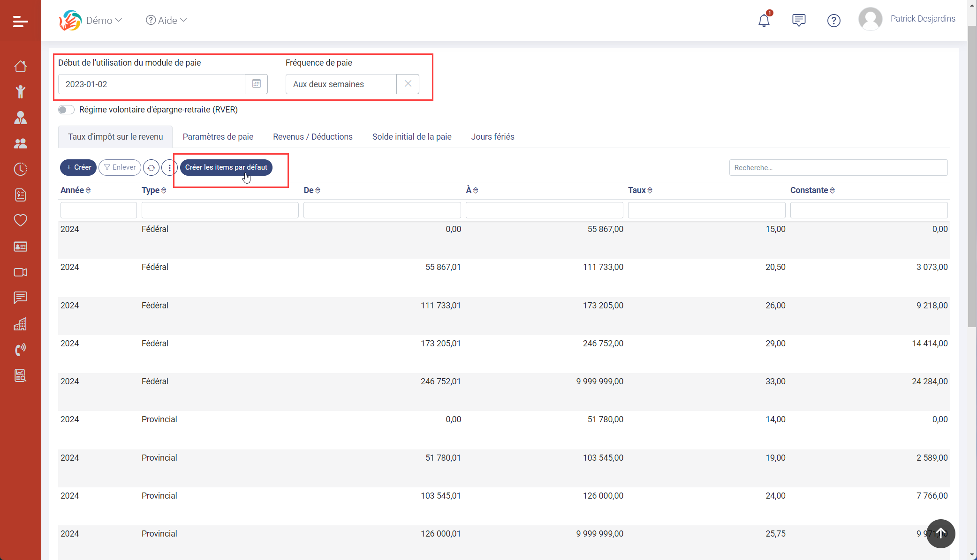Image resolution: width=977 pixels, height=560 pixels.
Task: Click the scroll-to-top arrow button
Action: 940,533
